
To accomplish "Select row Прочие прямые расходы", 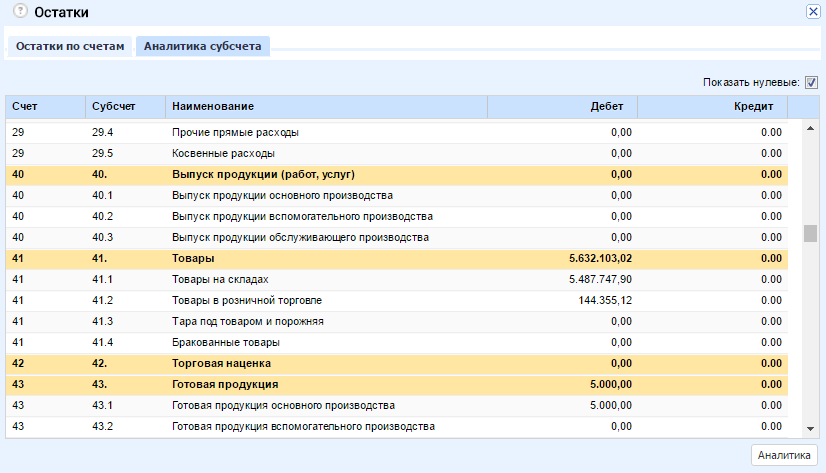I will click(397, 132).
